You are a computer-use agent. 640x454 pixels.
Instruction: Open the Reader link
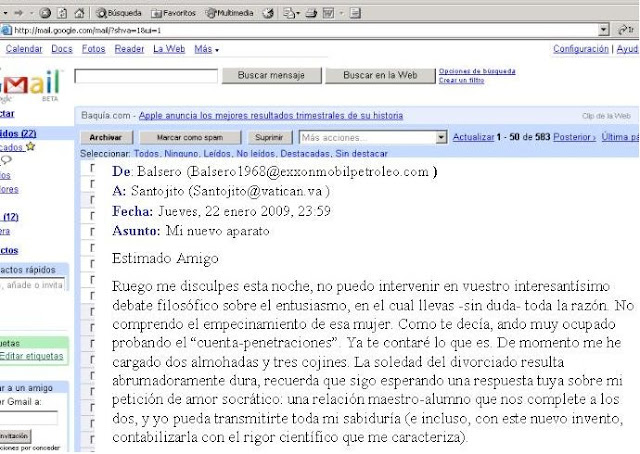coord(129,49)
